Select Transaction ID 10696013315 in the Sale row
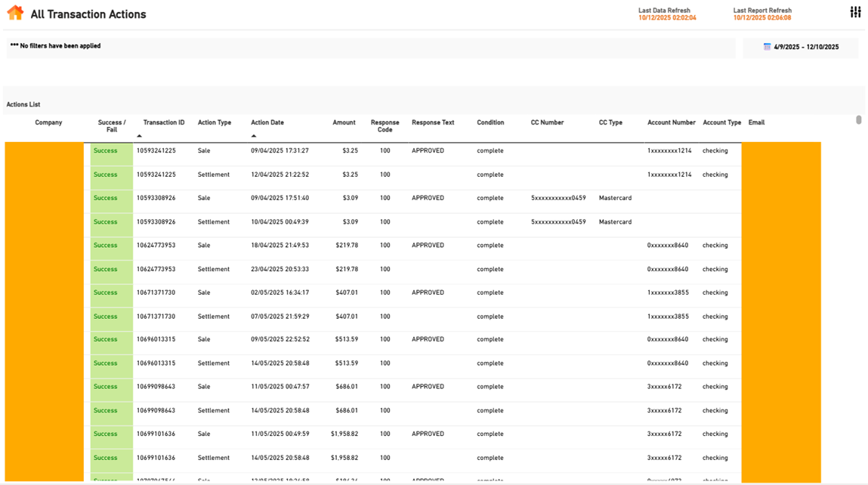The image size is (868, 485). (x=156, y=339)
